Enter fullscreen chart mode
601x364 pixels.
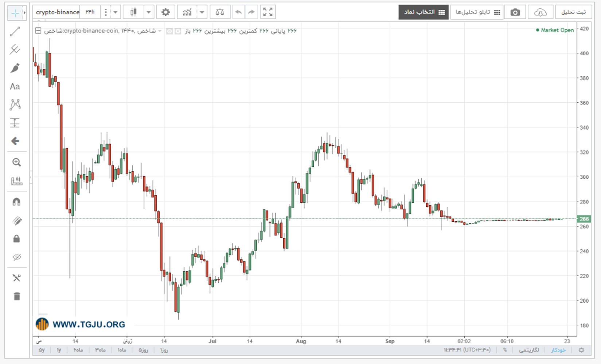(268, 12)
